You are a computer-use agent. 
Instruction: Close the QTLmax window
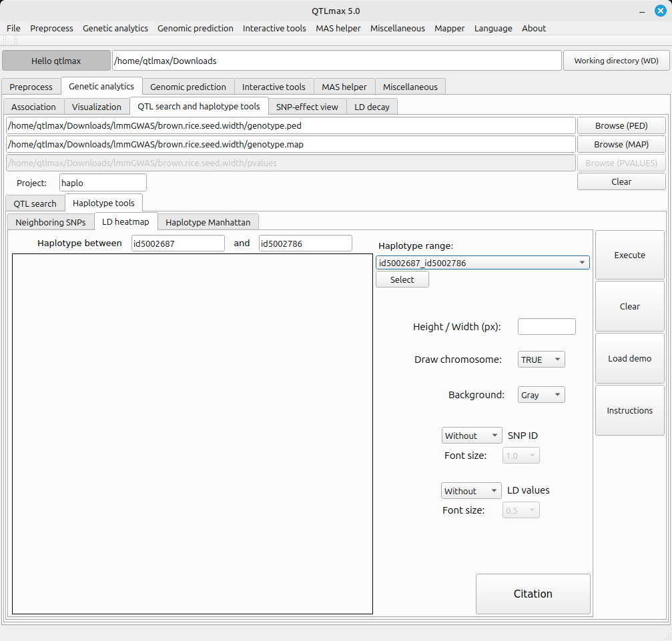coord(659,11)
